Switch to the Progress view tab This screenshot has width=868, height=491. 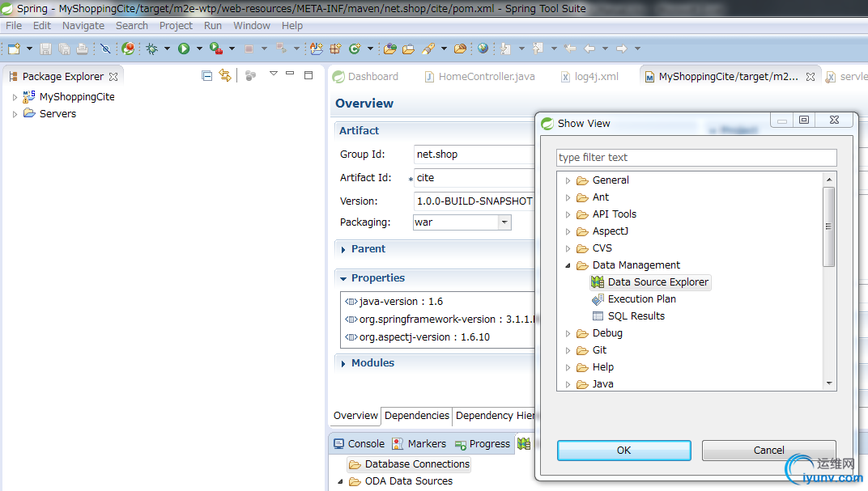(x=483, y=443)
